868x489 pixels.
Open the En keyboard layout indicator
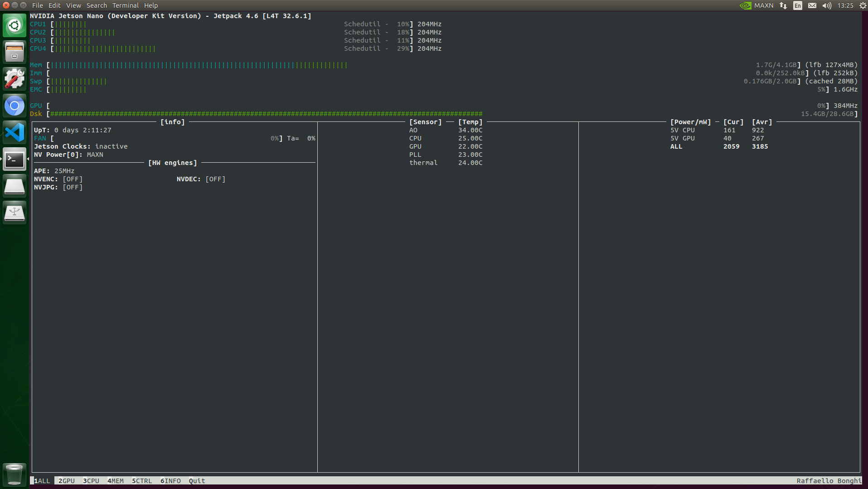[x=798, y=5]
